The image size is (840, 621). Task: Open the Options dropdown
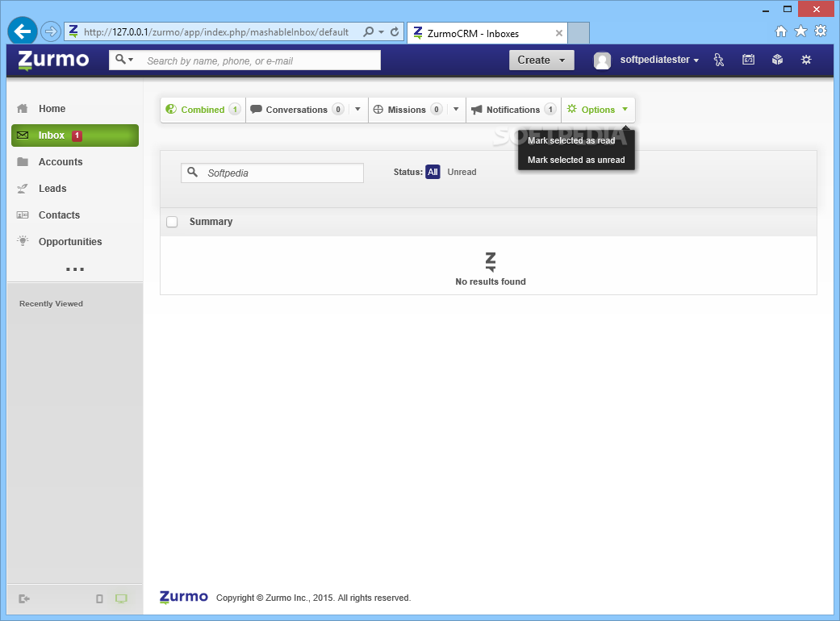click(x=598, y=110)
